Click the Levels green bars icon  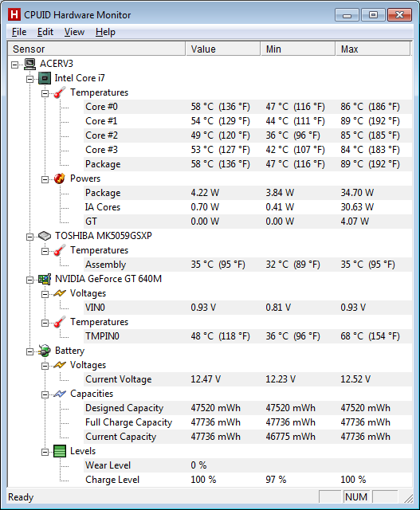(60, 451)
